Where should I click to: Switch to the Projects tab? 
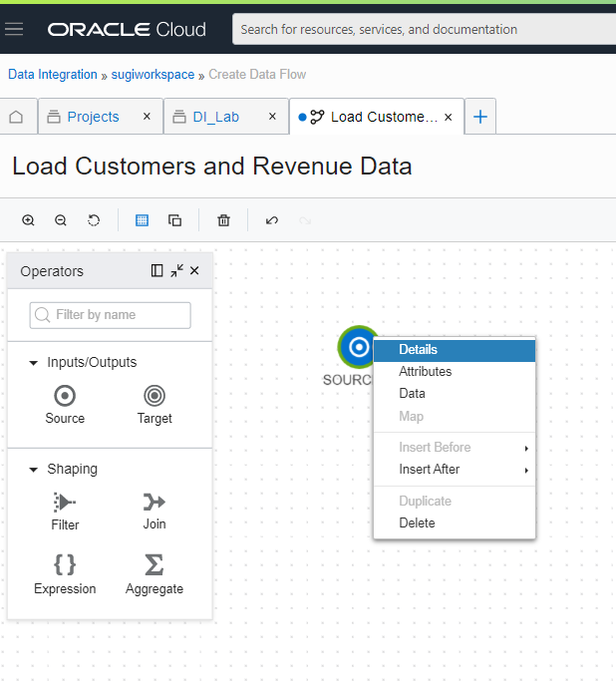coord(93,117)
